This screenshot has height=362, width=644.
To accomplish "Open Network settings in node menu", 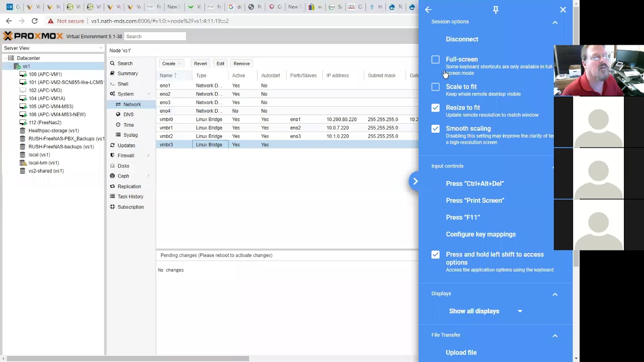I will 131,104.
